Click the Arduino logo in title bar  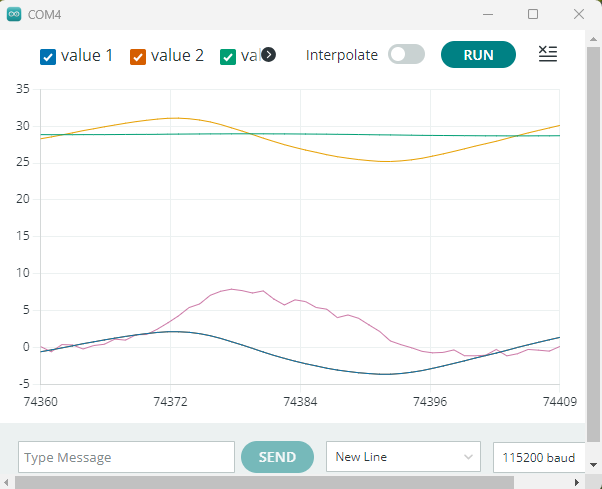click(14, 14)
